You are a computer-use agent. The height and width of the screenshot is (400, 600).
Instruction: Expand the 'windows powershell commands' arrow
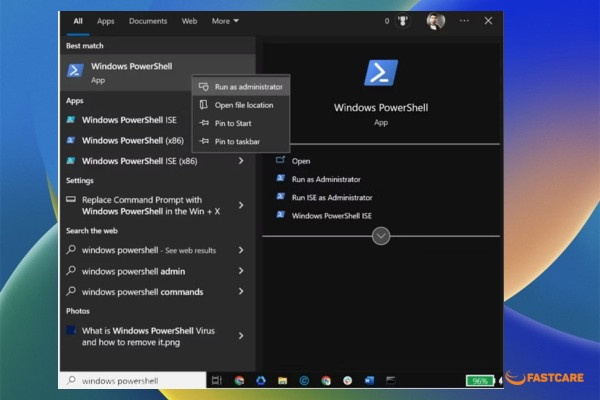click(241, 291)
